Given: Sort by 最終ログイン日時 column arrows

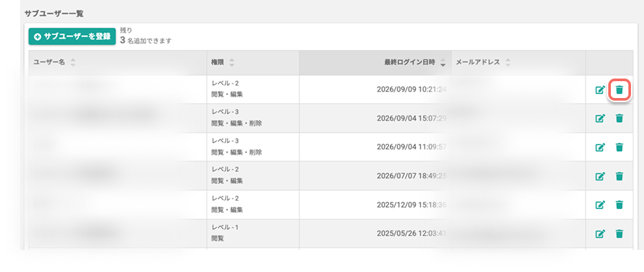Looking at the screenshot, I should [443, 63].
